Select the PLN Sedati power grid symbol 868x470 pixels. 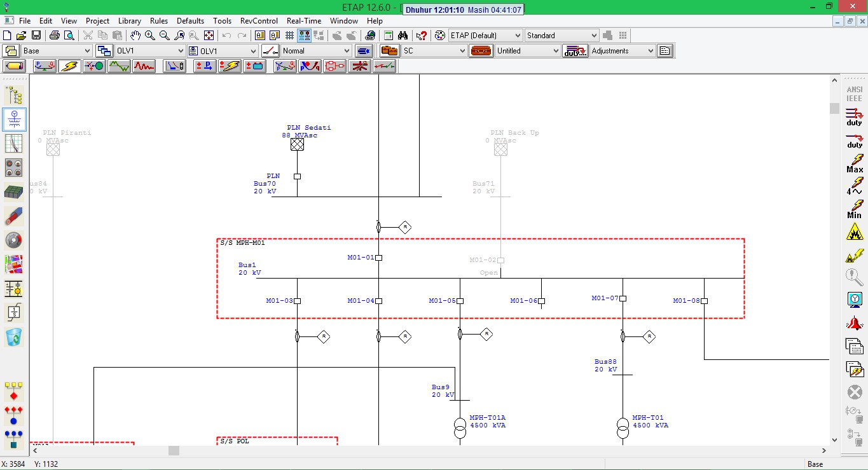pyautogui.click(x=297, y=144)
